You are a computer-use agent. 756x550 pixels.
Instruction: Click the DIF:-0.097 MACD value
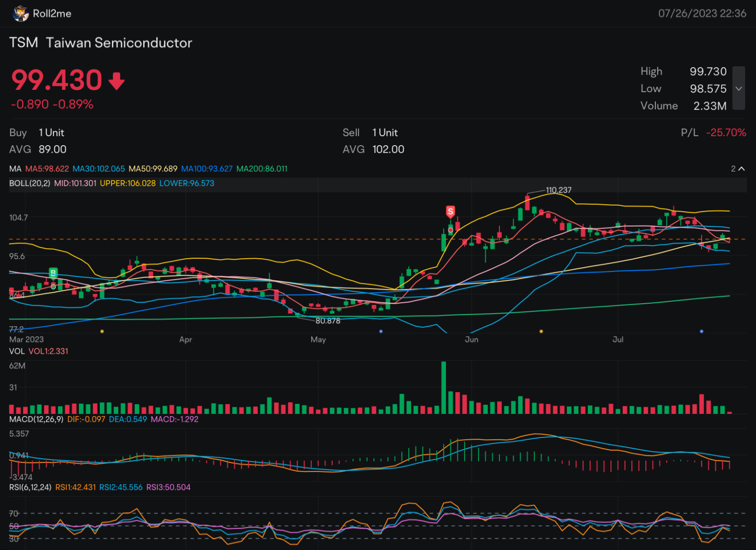point(86,419)
